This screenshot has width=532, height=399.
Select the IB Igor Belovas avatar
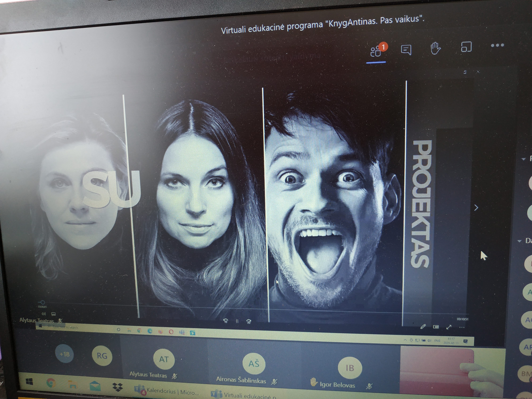[x=350, y=368]
